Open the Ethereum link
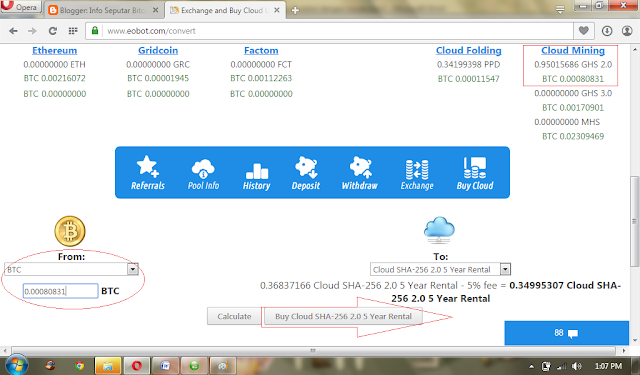This screenshot has height=375, width=640. 55,50
